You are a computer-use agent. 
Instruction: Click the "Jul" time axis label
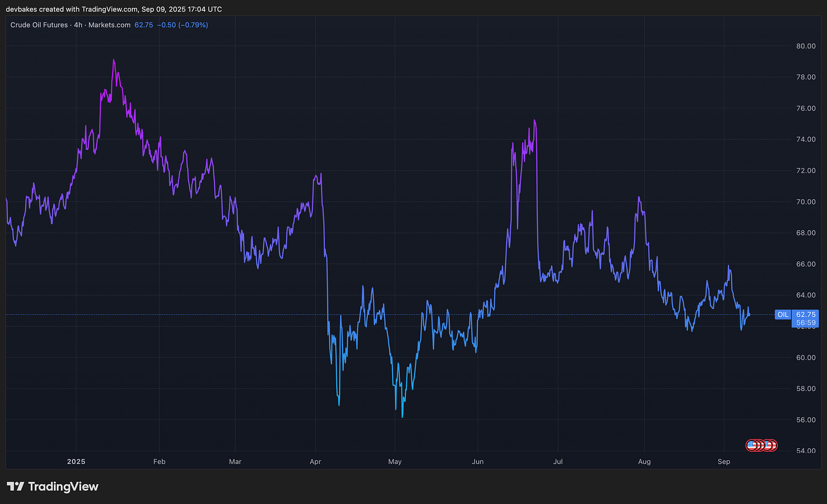[558, 462]
